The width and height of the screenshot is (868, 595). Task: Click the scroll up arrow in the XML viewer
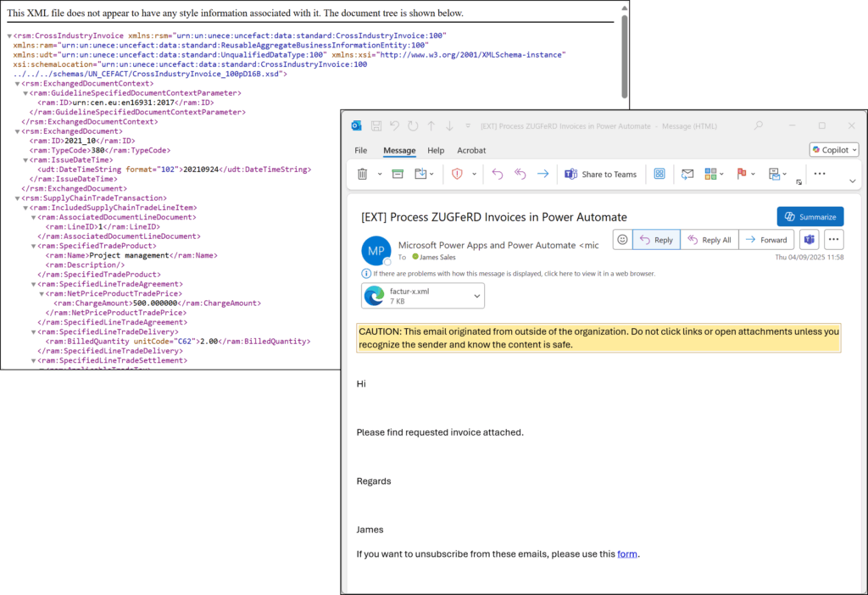click(625, 8)
